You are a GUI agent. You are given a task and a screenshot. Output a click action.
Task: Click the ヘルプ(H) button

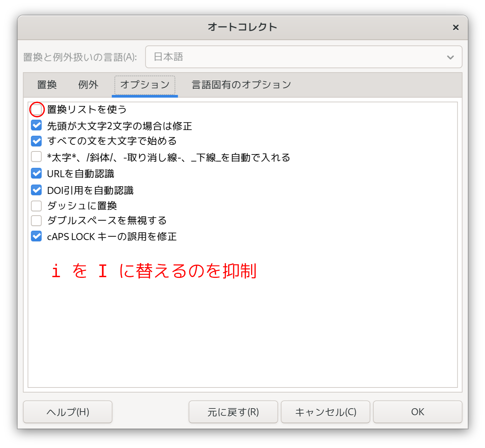tap(67, 412)
